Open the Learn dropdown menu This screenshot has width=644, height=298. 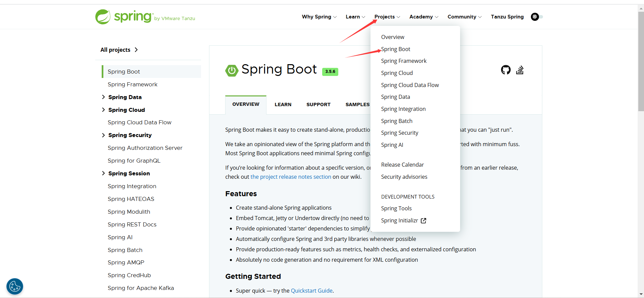click(355, 17)
